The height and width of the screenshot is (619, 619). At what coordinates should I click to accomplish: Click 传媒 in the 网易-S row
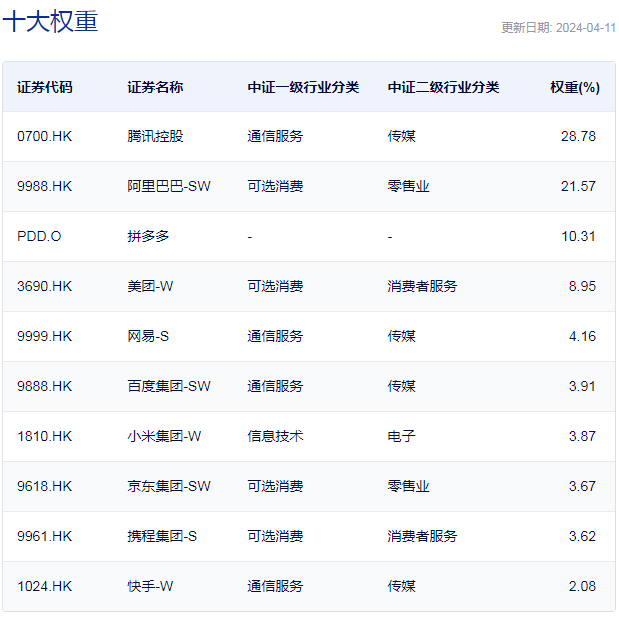[401, 336]
